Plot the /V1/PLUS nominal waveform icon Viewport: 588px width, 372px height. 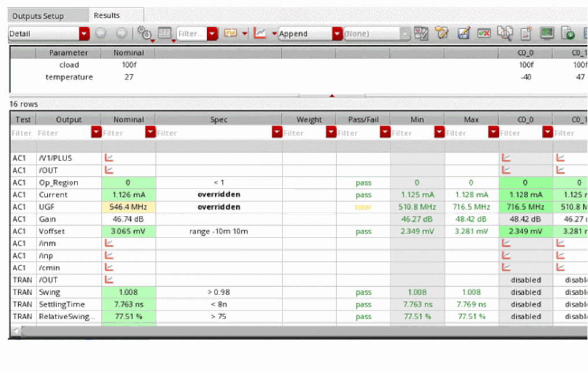(x=109, y=158)
